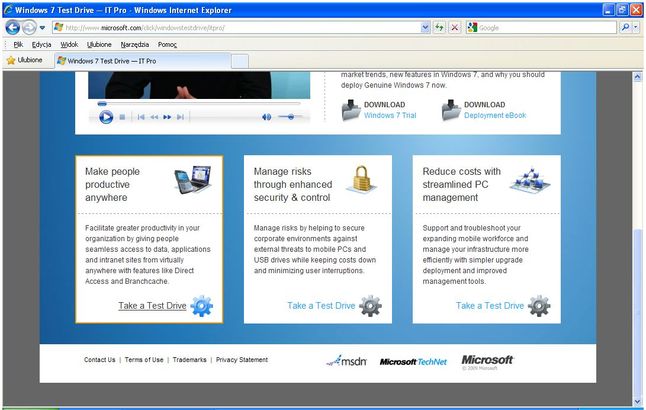Click the msdn logo

point(346,361)
